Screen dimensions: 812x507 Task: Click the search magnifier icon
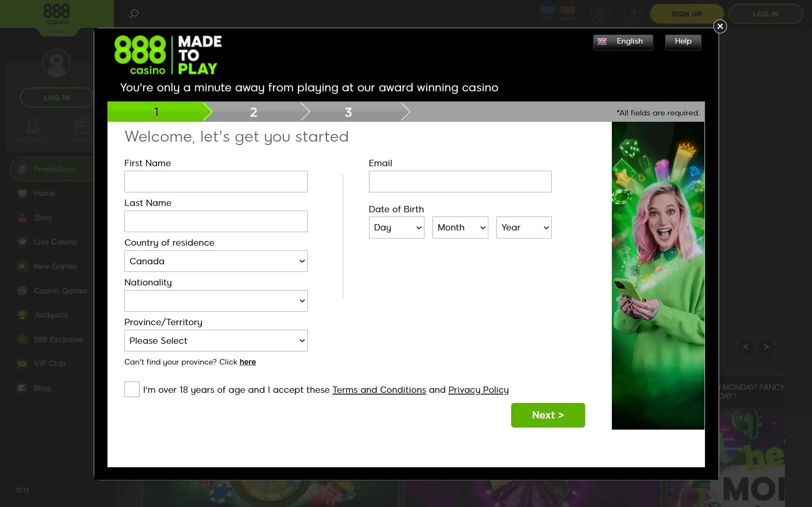134,14
